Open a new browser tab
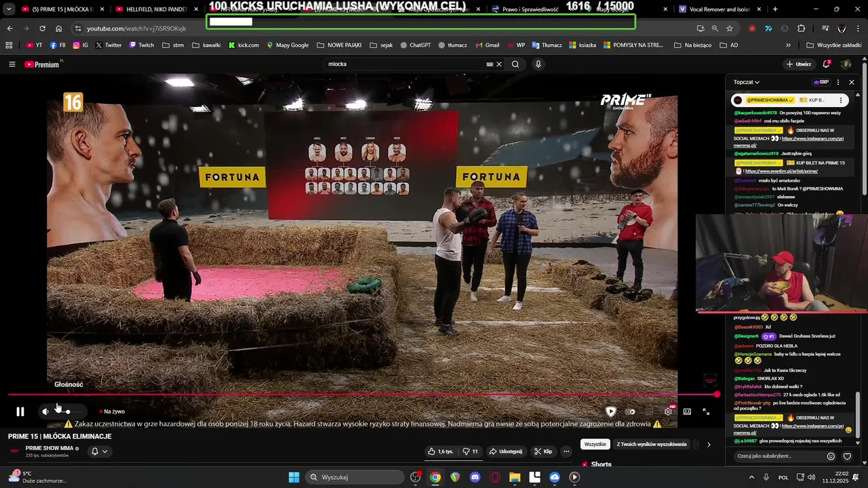Viewport: 868px width, 488px height. (775, 9)
